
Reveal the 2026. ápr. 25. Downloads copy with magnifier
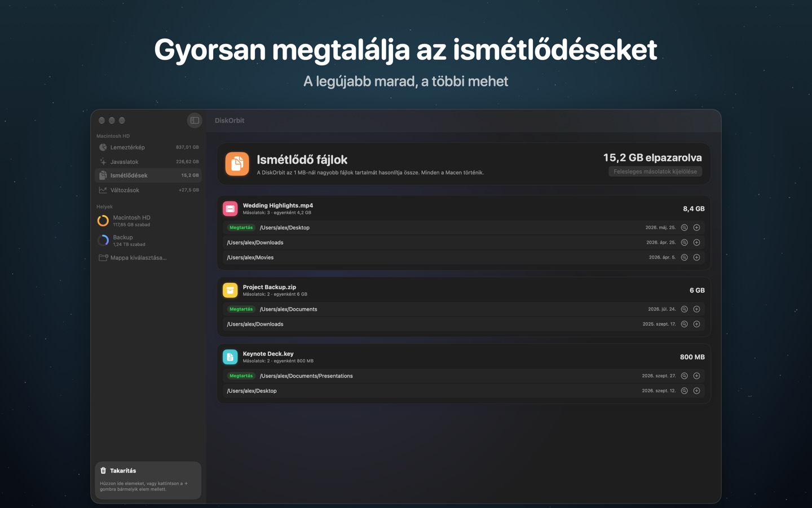coord(684,242)
